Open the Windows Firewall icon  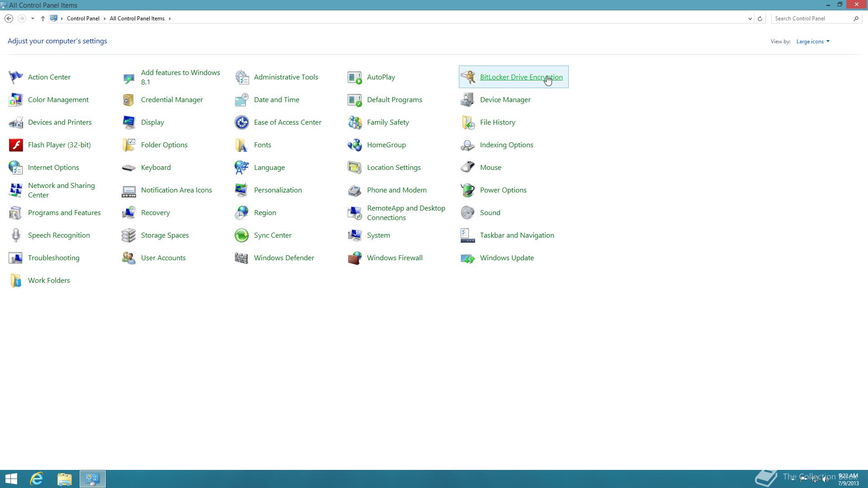(355, 258)
